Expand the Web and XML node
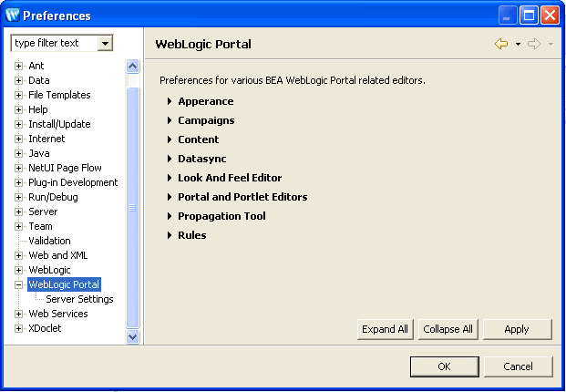Image resolution: width=566 pixels, height=392 pixels. coord(18,256)
